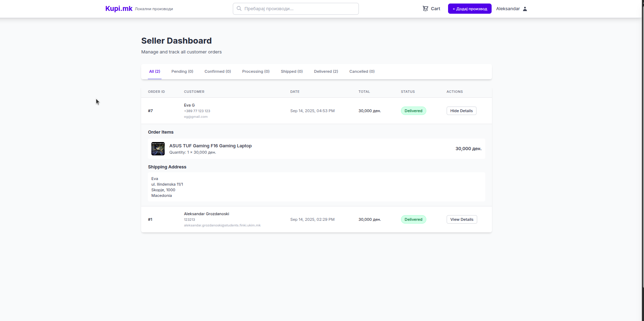Click the shopping cart icon
Viewport: 644px width, 321px height.
425,9
